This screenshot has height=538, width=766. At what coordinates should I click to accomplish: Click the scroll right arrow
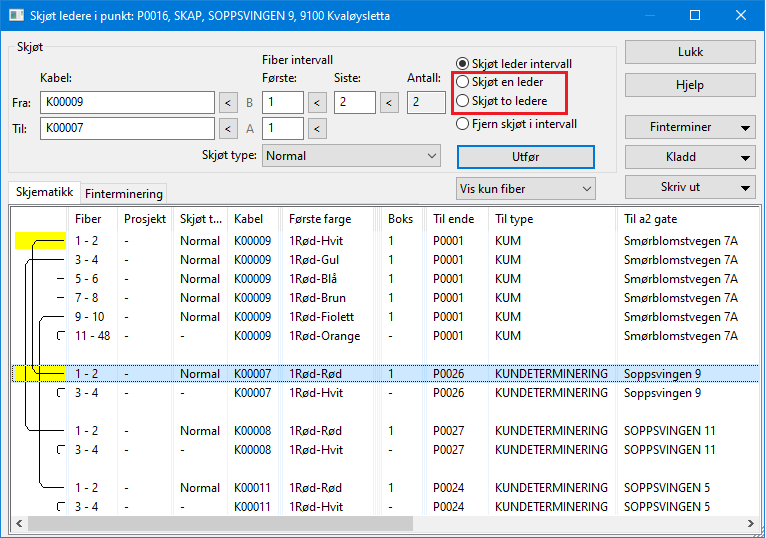750,524
